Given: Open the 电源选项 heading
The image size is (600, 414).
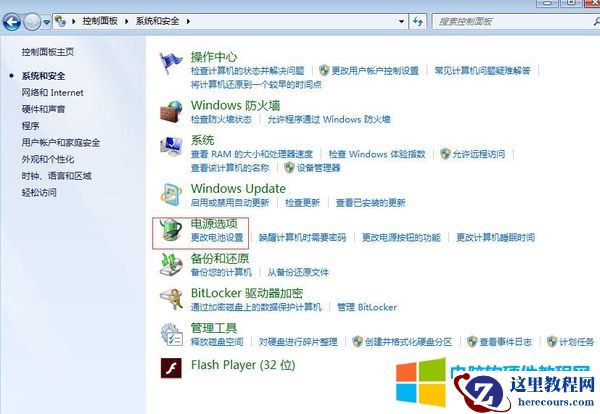Looking at the screenshot, I should point(214,223).
